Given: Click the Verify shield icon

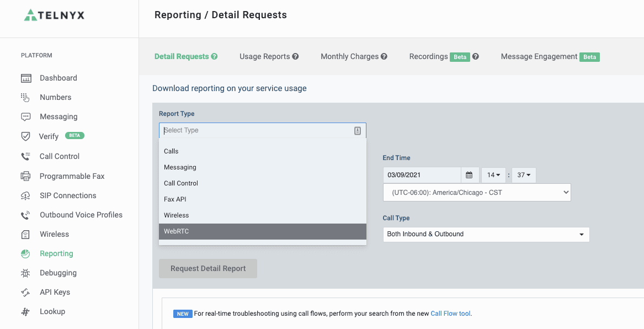Looking at the screenshot, I should pyautogui.click(x=25, y=136).
